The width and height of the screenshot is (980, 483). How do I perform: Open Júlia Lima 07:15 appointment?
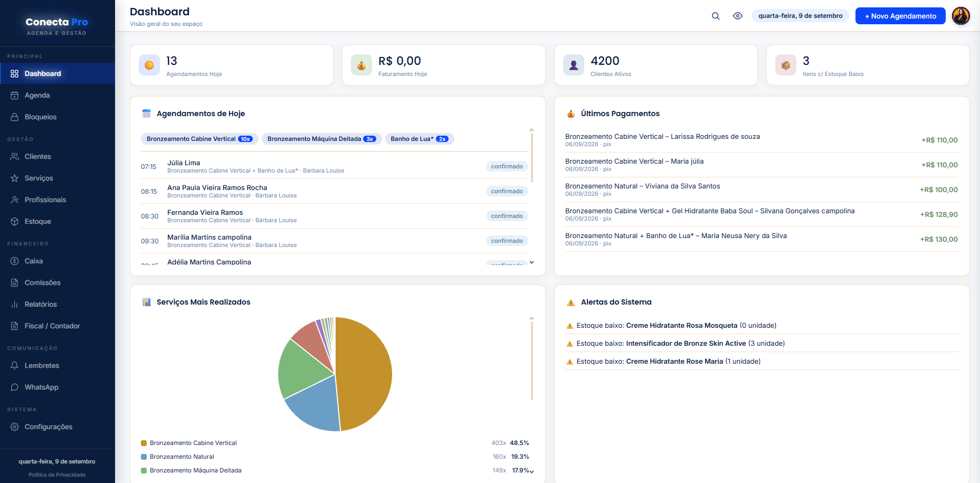tap(335, 166)
